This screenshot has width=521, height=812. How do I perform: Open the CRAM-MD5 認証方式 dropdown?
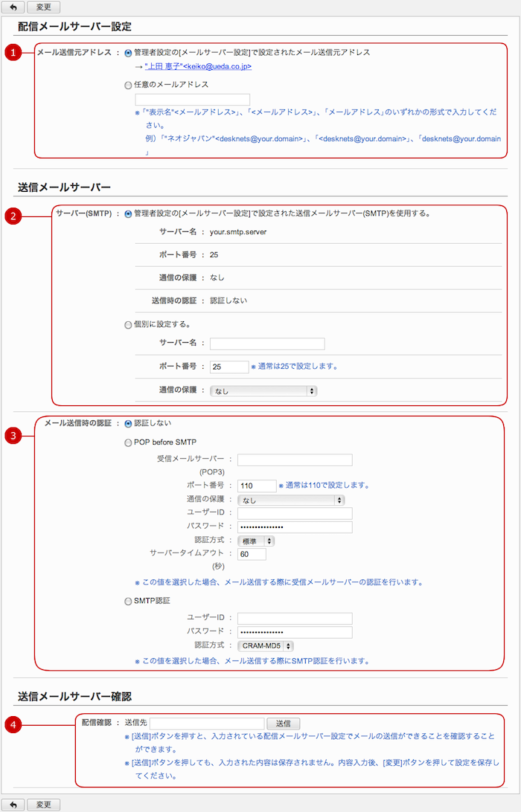266,646
